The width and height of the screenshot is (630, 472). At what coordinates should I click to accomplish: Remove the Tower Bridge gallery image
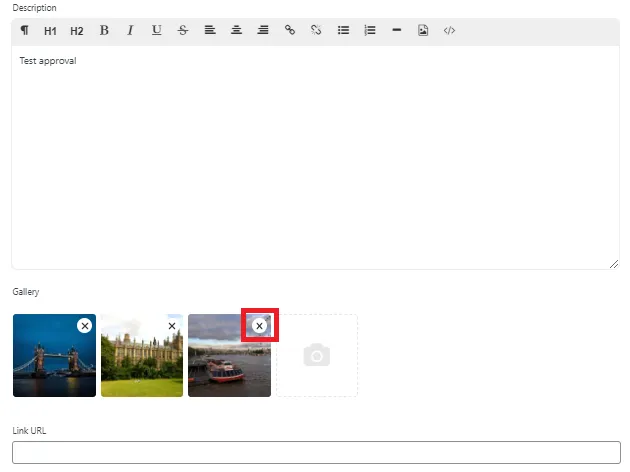point(85,326)
